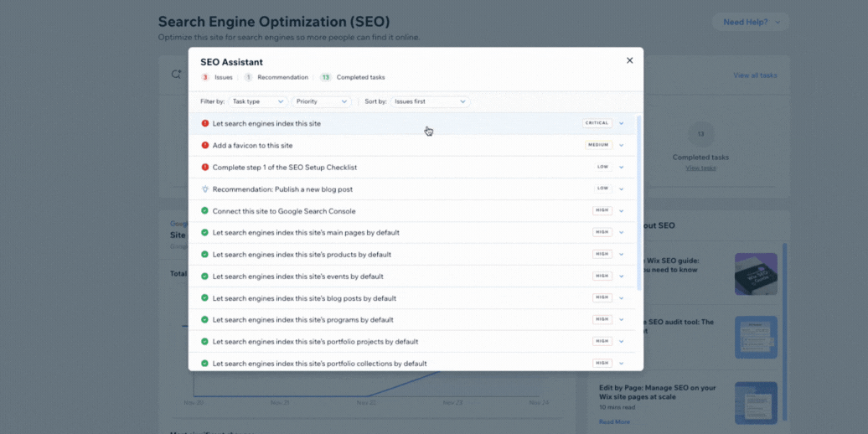Open Edit by Page article thumbnail in background
Viewport: 868px width, 434px height.
(757, 403)
